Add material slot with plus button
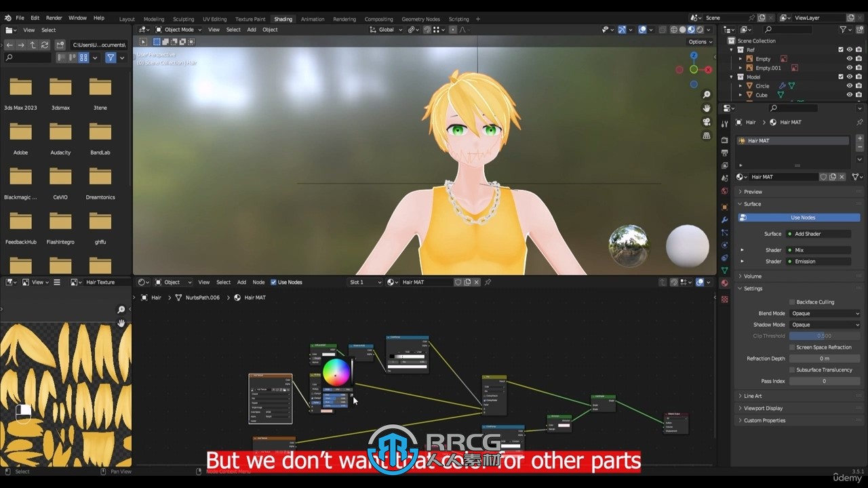 point(860,138)
